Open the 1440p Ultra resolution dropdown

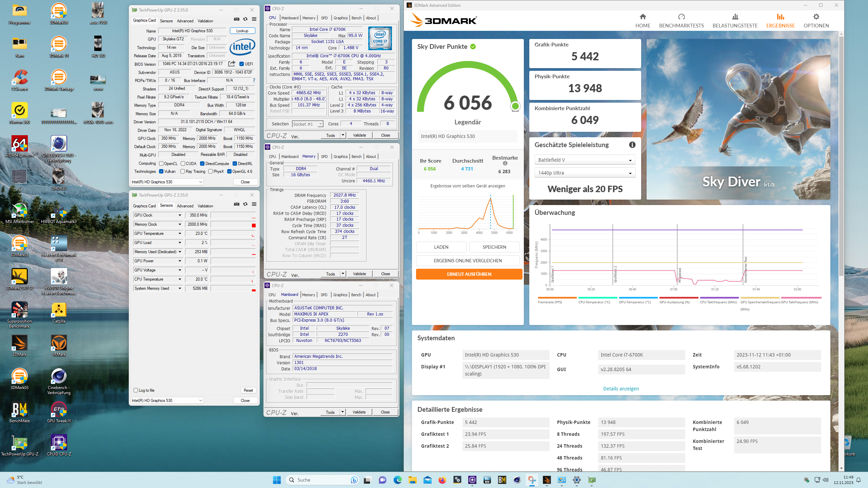(585, 173)
